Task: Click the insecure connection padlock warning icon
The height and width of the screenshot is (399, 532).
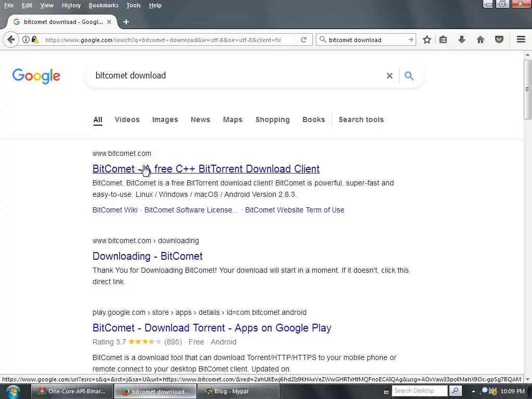Action: [35, 39]
